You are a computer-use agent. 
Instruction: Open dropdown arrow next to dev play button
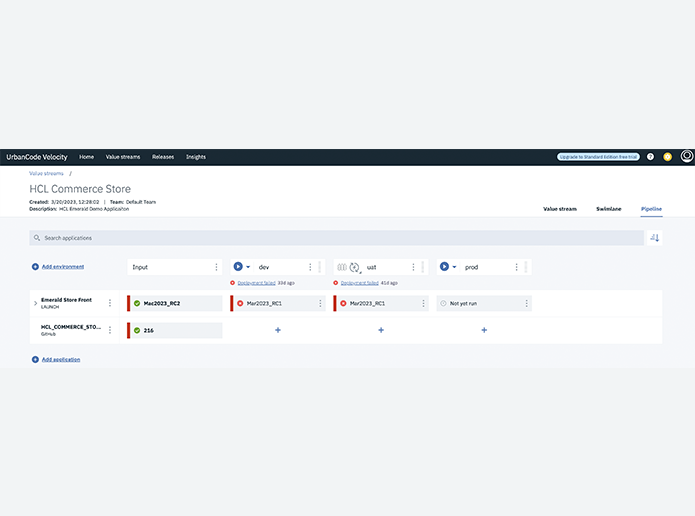249,267
